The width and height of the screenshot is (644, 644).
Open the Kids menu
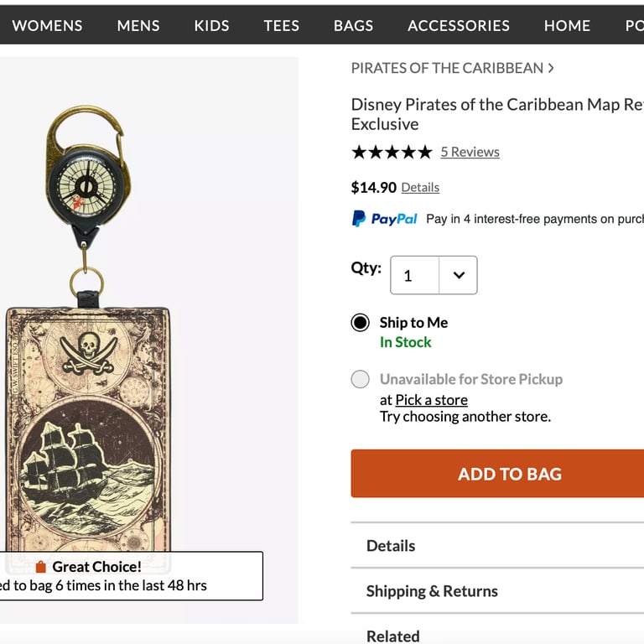click(211, 25)
